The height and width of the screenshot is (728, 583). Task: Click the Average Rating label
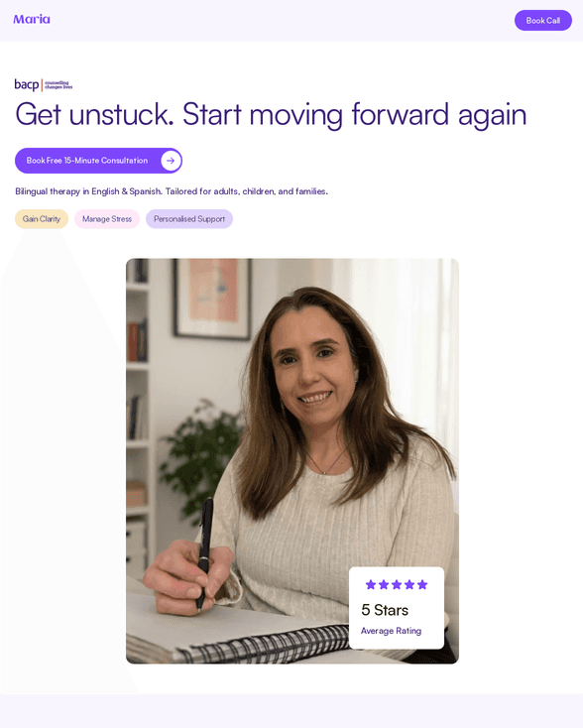(391, 631)
